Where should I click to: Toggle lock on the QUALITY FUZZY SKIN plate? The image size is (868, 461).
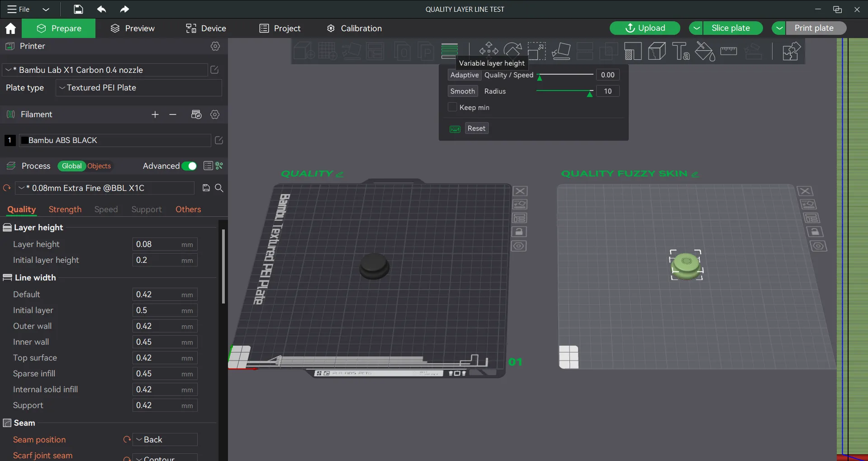[x=815, y=232]
